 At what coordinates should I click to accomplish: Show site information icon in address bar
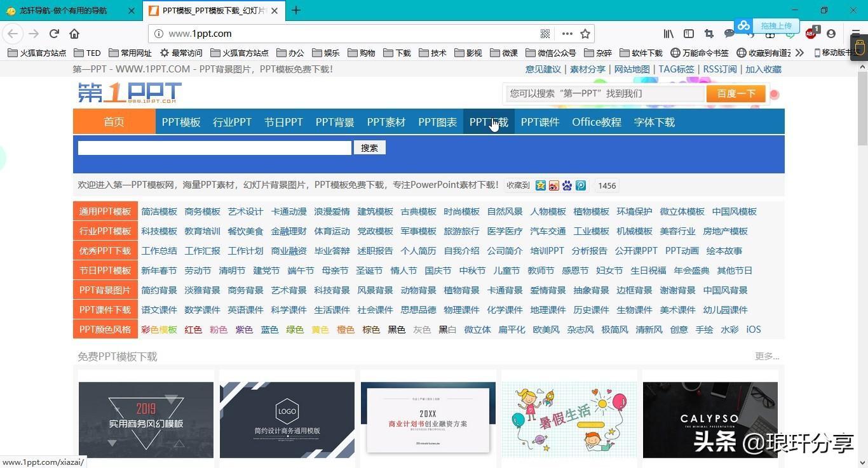[159, 34]
